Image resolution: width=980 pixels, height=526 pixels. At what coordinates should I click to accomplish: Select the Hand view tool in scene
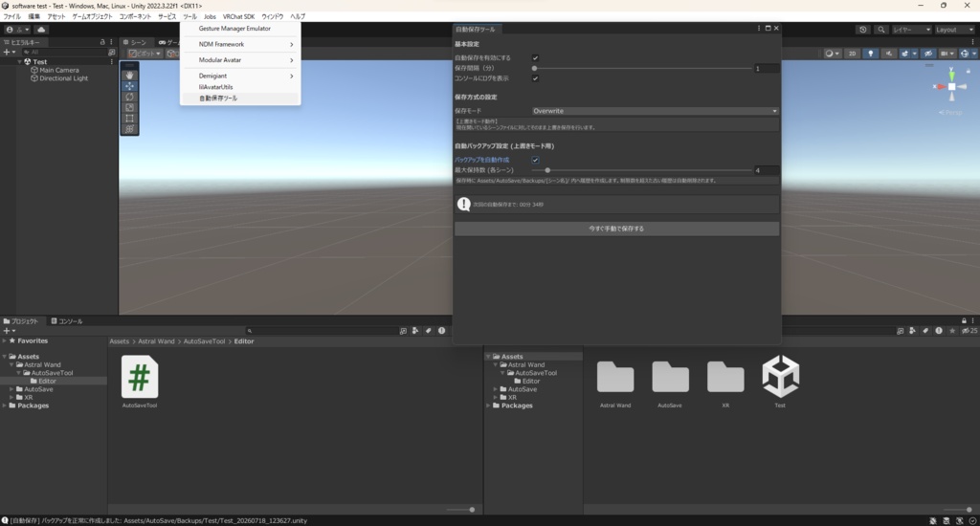point(129,75)
